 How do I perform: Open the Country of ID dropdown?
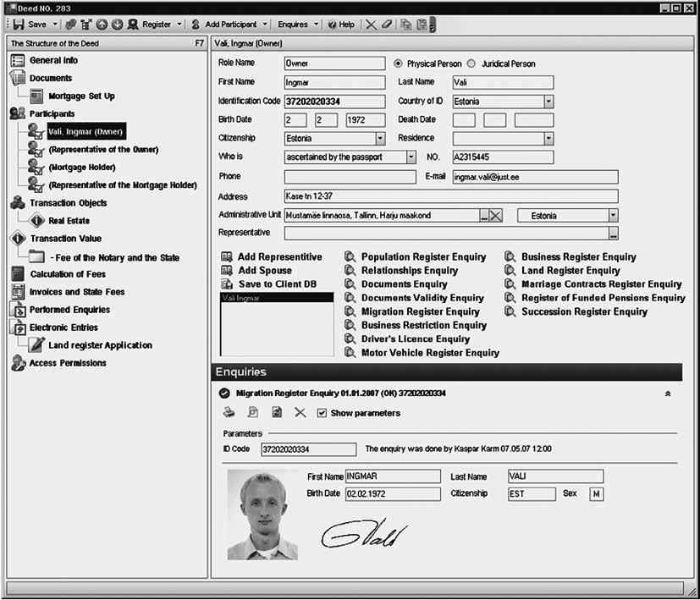pyautogui.click(x=548, y=102)
